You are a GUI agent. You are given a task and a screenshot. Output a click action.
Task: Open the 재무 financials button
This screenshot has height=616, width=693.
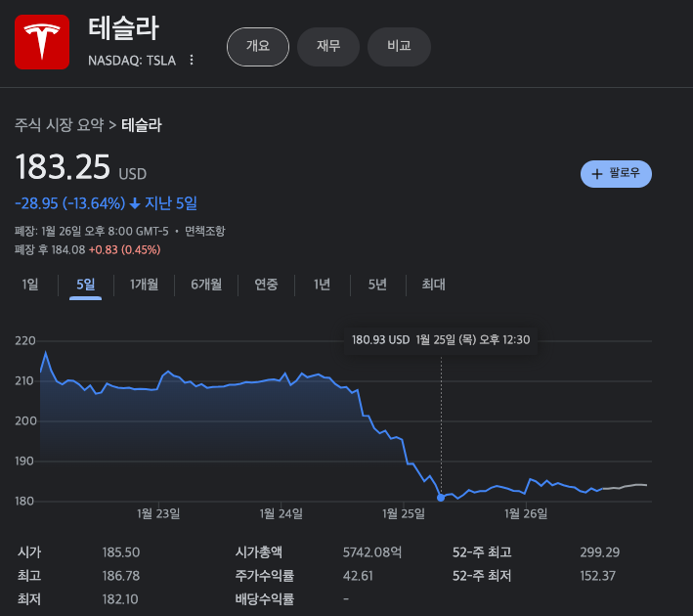point(328,46)
